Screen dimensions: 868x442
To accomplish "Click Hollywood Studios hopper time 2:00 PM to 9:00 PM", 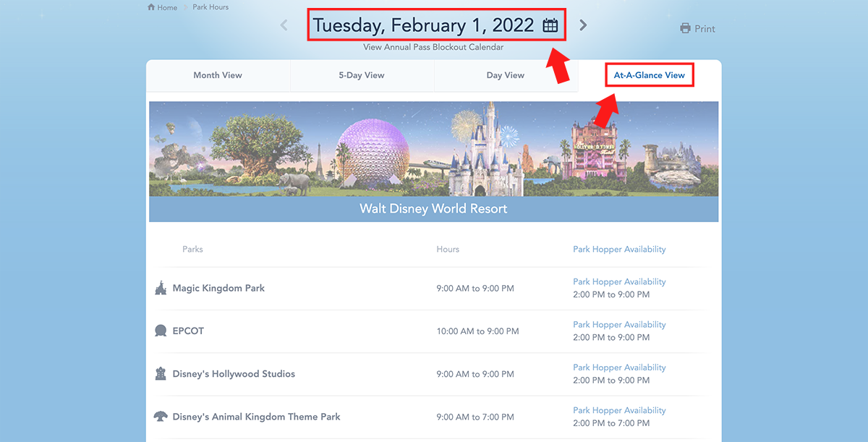I will [x=611, y=380].
